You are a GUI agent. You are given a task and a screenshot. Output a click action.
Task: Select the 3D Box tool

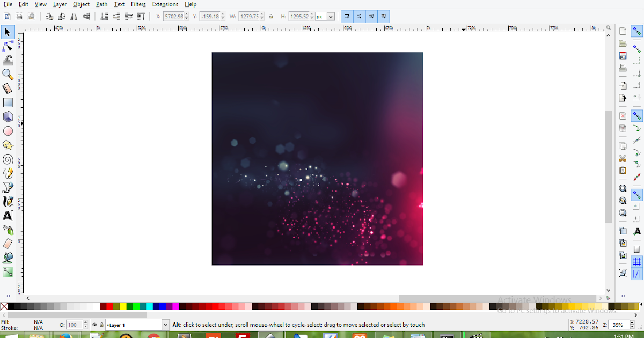pyautogui.click(x=8, y=116)
